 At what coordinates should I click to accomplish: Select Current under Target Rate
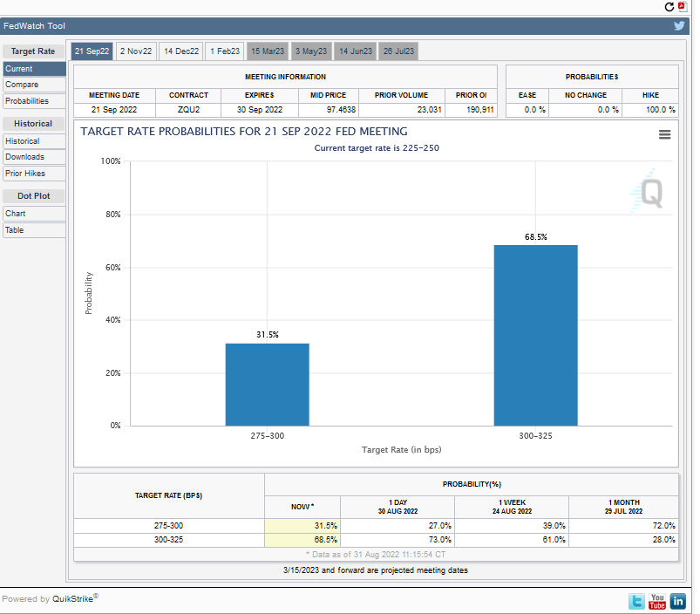[x=34, y=69]
